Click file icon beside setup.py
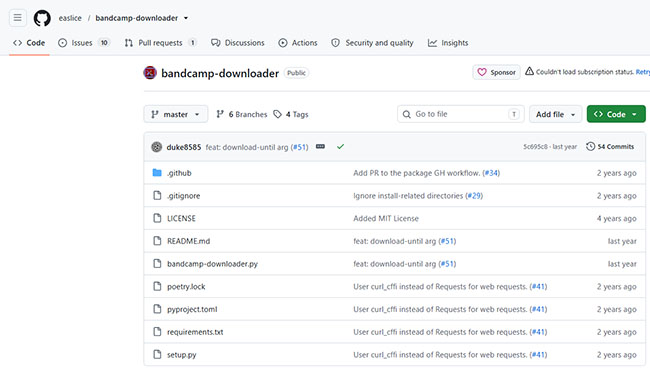The height and width of the screenshot is (370, 650). [157, 355]
